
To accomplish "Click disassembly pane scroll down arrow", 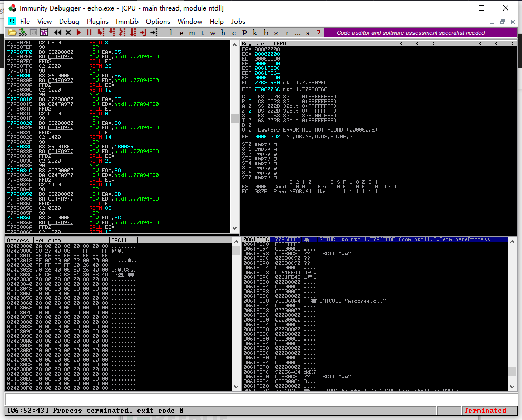I will 235,228.
